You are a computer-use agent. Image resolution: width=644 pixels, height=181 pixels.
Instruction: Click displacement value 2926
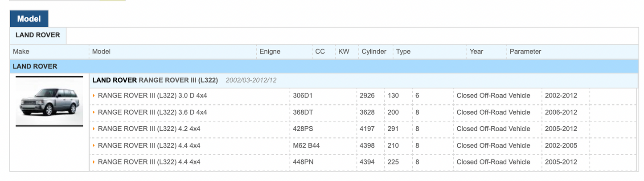(367, 96)
